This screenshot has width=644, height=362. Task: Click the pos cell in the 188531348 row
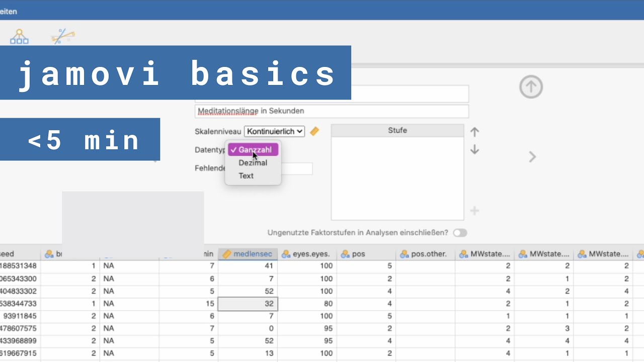(x=366, y=266)
